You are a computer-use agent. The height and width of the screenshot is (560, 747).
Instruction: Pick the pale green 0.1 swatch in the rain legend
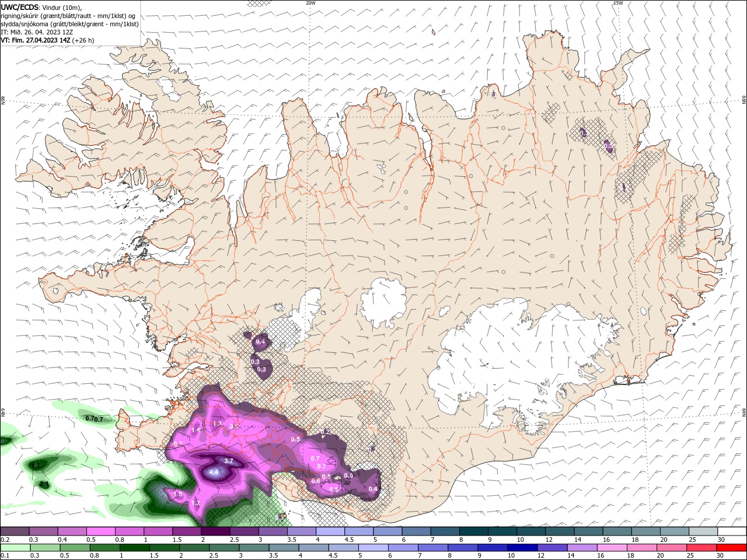(15, 548)
